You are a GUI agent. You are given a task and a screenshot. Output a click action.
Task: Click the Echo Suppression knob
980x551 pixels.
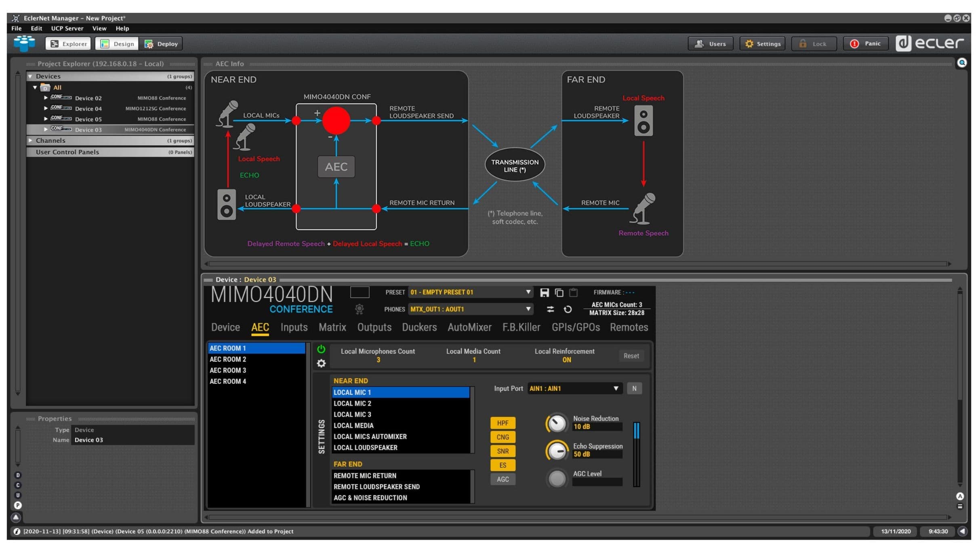coord(557,451)
